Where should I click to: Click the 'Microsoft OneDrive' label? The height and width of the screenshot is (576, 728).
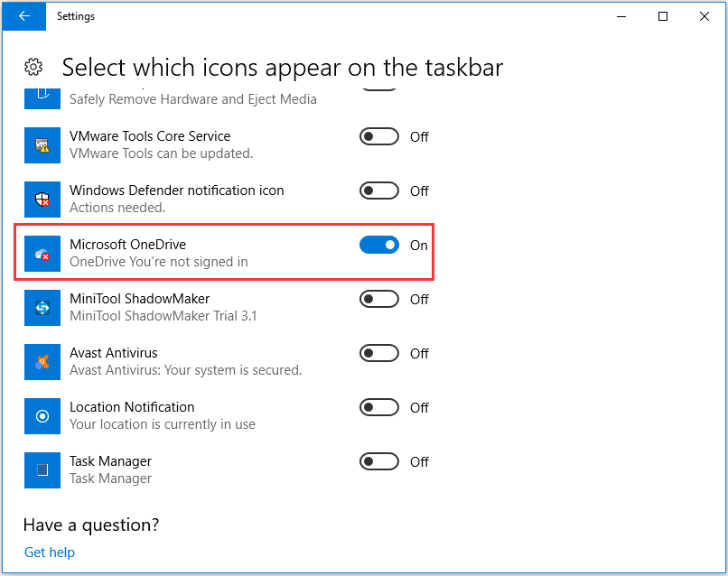pyautogui.click(x=127, y=245)
